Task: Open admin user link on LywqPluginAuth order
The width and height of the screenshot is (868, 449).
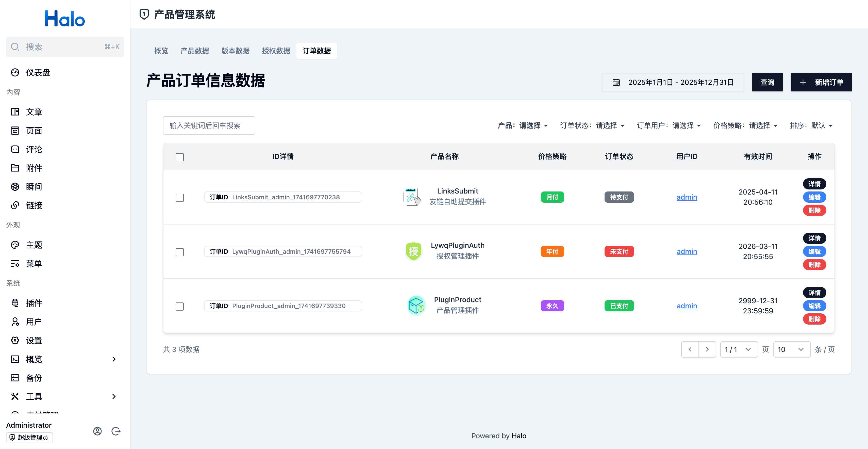Action: (x=687, y=251)
